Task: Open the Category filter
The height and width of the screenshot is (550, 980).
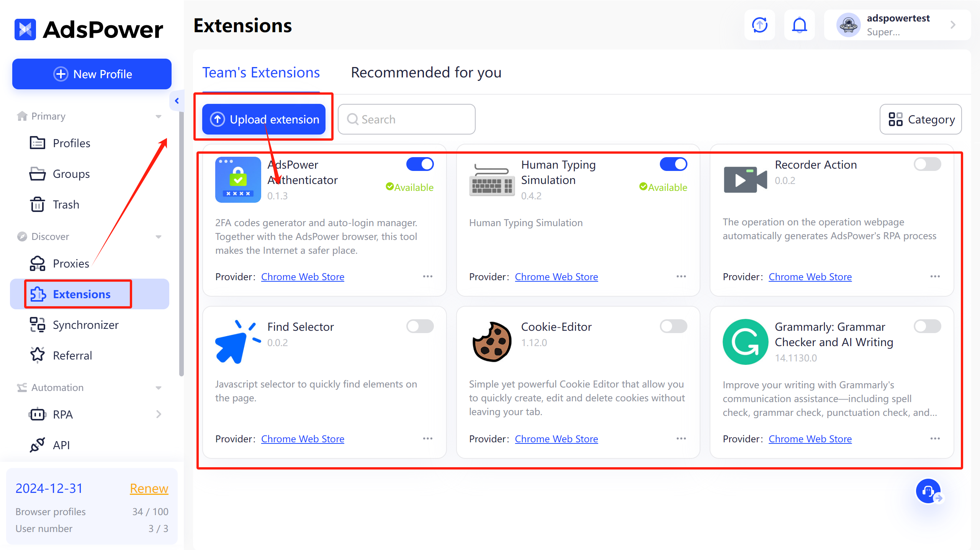Action: point(921,119)
